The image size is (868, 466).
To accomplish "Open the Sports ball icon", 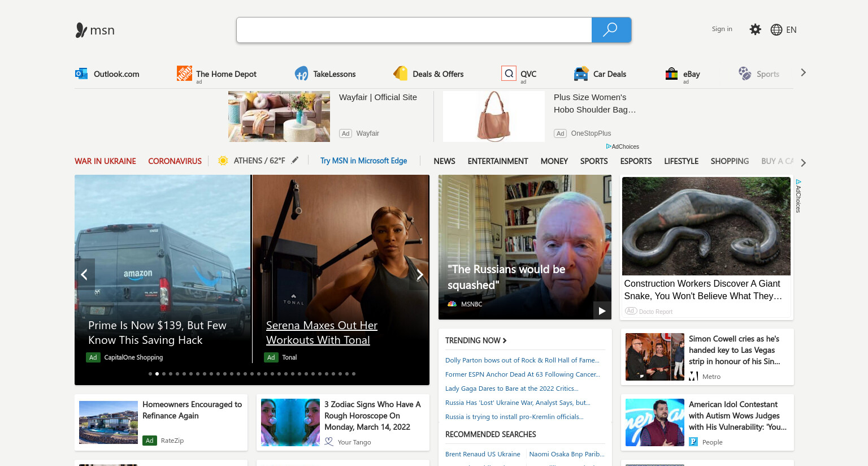I will click(x=745, y=74).
